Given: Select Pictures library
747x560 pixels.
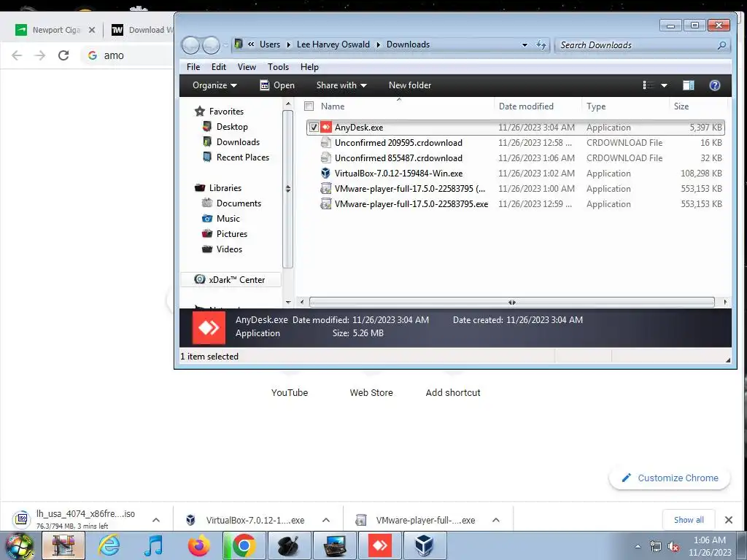Looking at the screenshot, I should pos(231,234).
